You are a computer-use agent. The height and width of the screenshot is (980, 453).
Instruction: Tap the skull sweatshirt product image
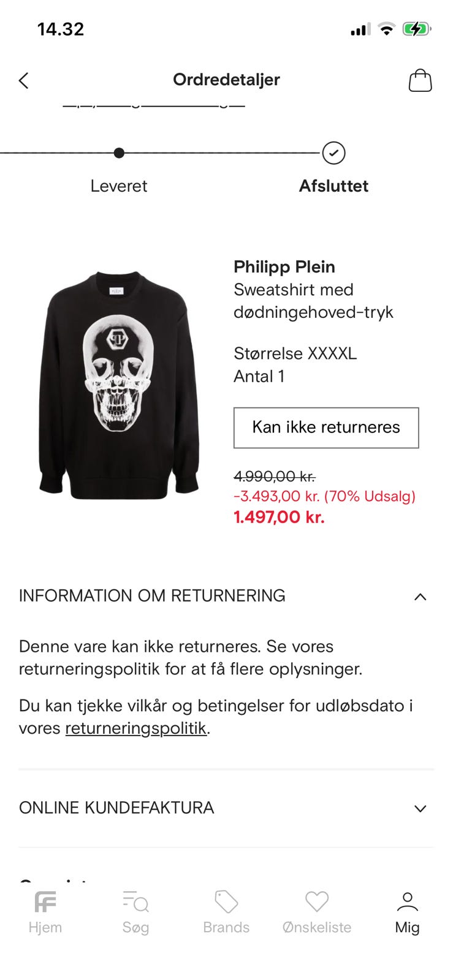pos(119,385)
